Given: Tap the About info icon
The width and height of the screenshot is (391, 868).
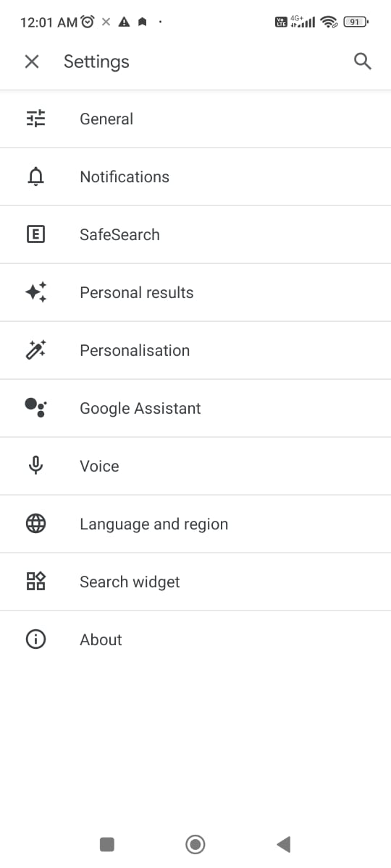Looking at the screenshot, I should tap(35, 639).
